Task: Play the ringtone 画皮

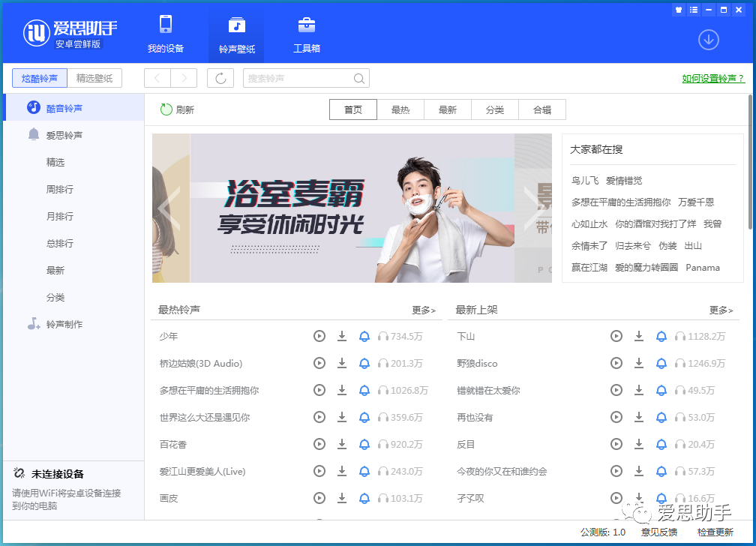Action: pyautogui.click(x=319, y=498)
